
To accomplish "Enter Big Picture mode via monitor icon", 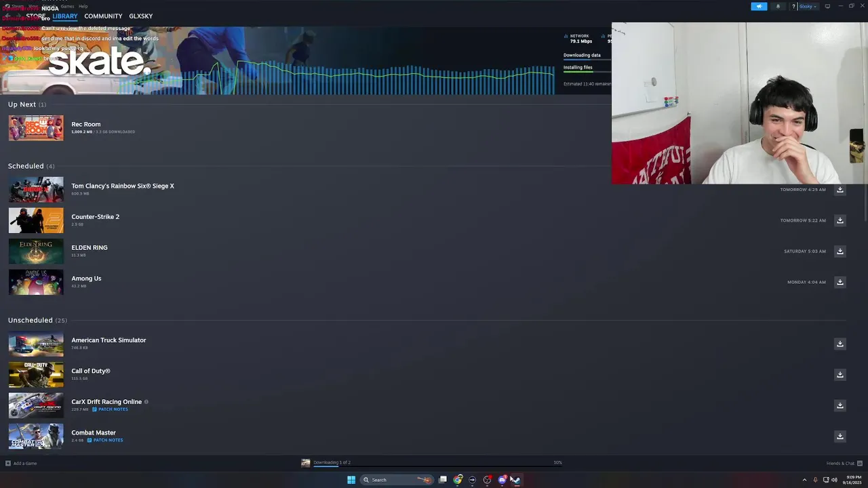I will (827, 6).
